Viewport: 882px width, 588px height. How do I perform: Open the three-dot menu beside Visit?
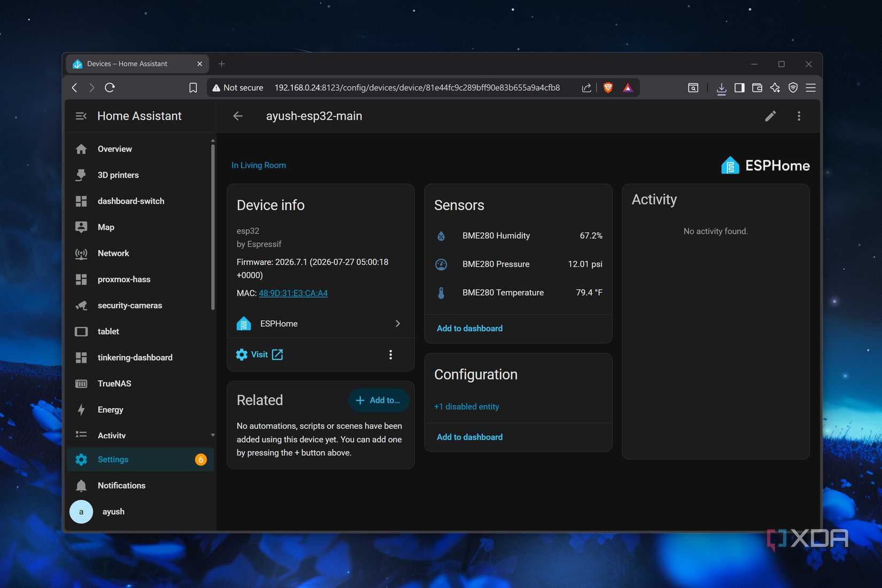(391, 354)
